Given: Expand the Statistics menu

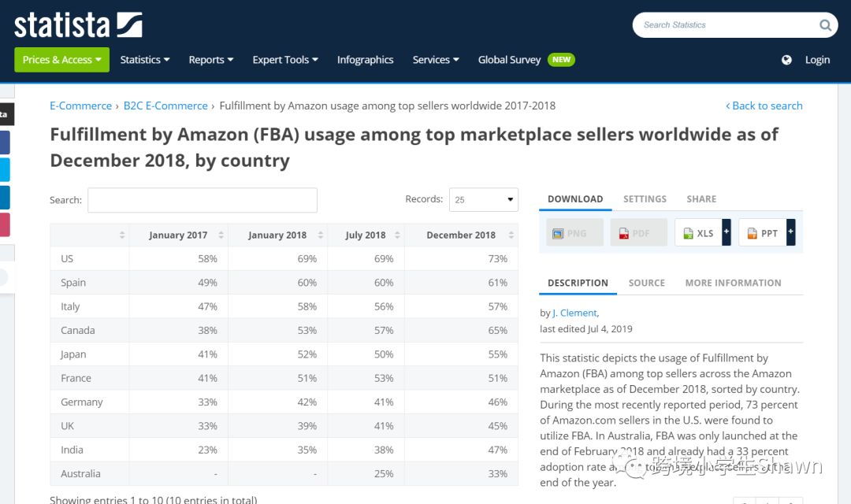Looking at the screenshot, I should [145, 60].
